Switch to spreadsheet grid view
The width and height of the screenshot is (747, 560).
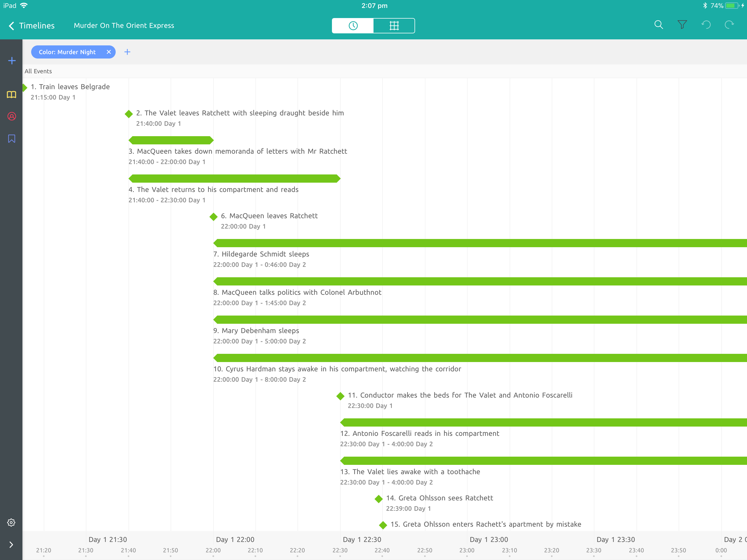click(394, 26)
